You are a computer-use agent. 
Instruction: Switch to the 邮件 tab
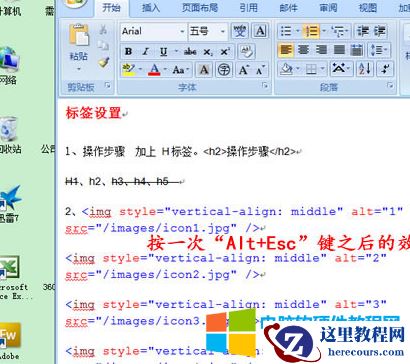tap(288, 8)
